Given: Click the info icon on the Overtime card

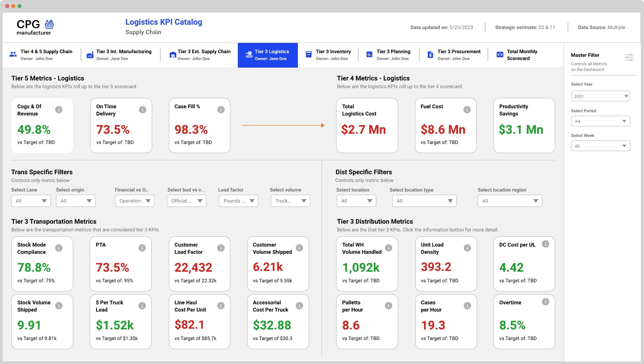Looking at the screenshot, I should click(546, 302).
